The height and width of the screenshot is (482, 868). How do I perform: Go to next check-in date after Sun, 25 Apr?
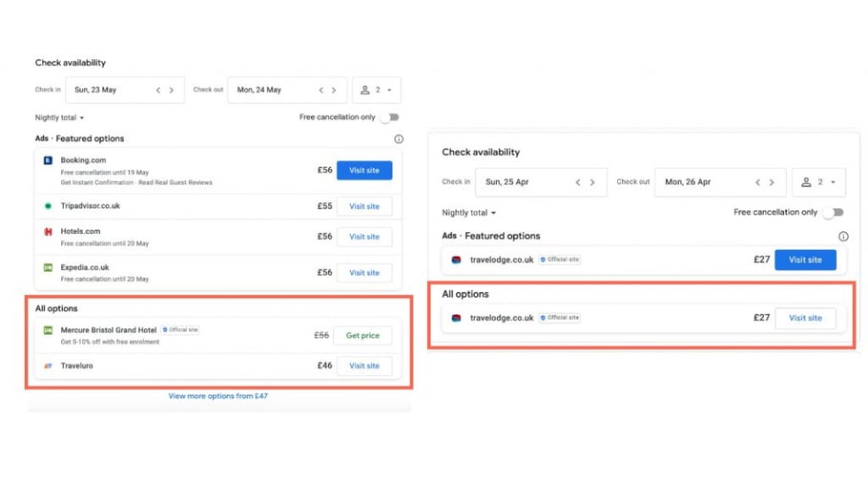(592, 182)
